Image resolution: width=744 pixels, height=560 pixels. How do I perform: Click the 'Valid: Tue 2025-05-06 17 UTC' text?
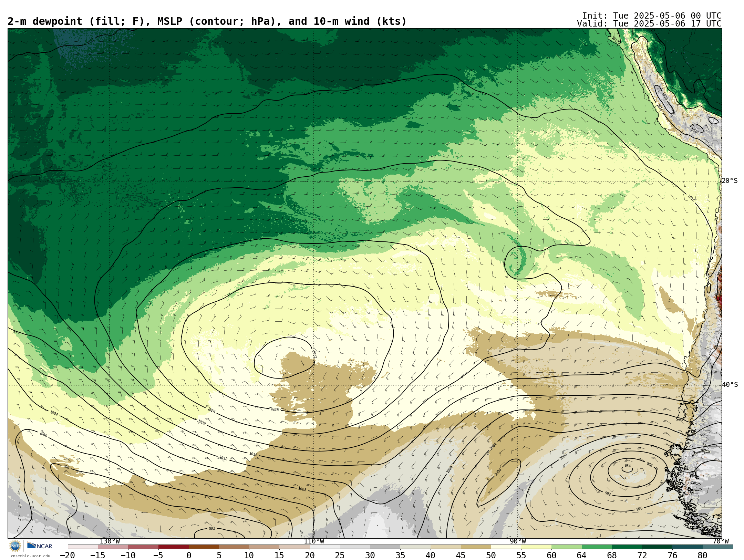click(x=649, y=24)
